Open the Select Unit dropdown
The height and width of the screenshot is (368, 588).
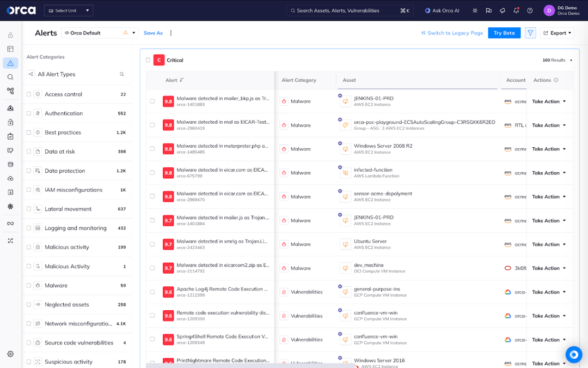coord(69,10)
